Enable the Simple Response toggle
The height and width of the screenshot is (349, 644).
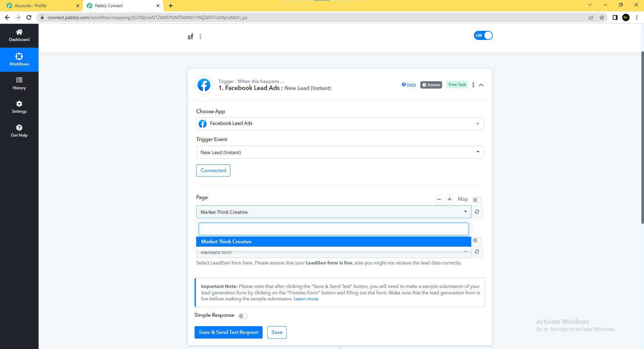point(243,316)
